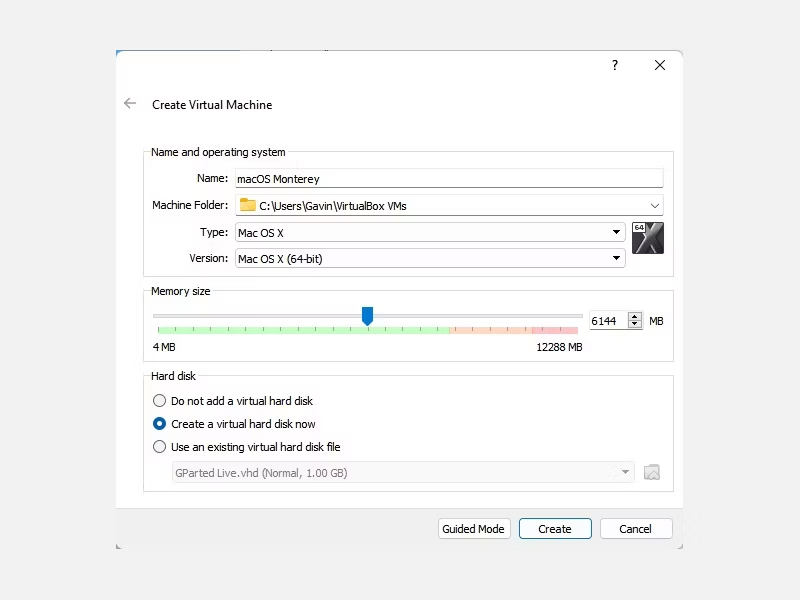Expand the Machine Folder dropdown
The height and width of the screenshot is (600, 800).
point(655,205)
